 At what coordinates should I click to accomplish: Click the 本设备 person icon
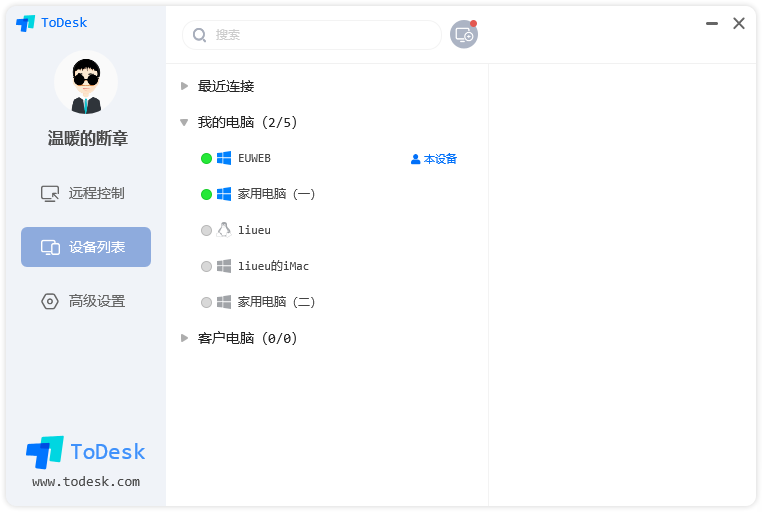[416, 159]
